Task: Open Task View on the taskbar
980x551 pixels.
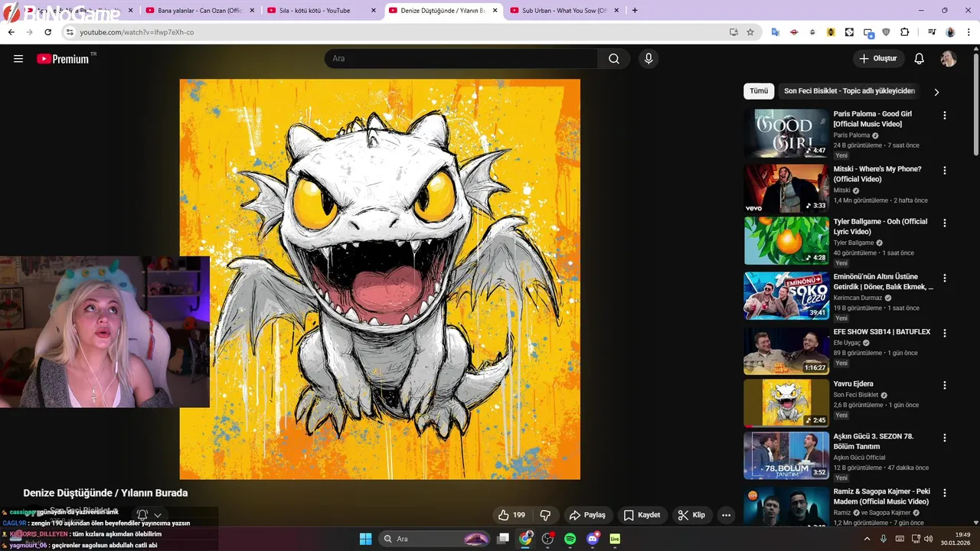Action: pyautogui.click(x=503, y=539)
